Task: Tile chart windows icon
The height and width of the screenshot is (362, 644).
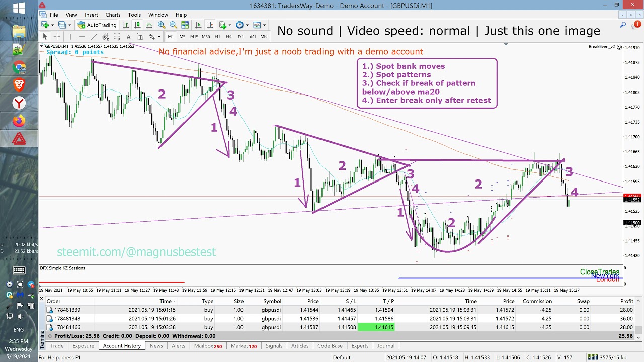Action: click(185, 25)
